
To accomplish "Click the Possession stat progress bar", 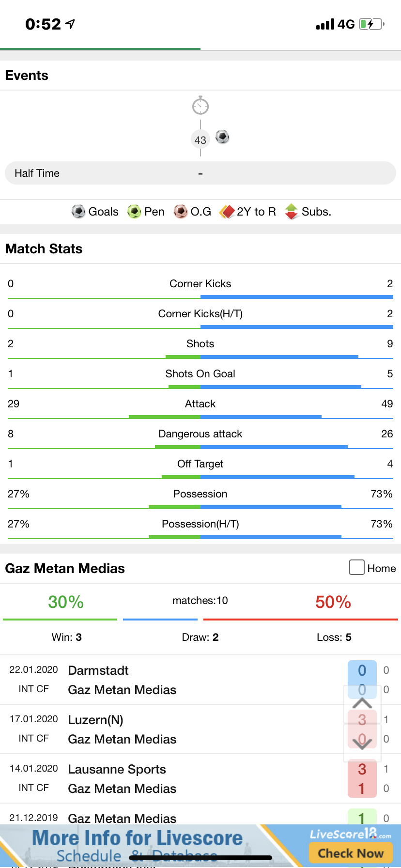I will [200, 507].
